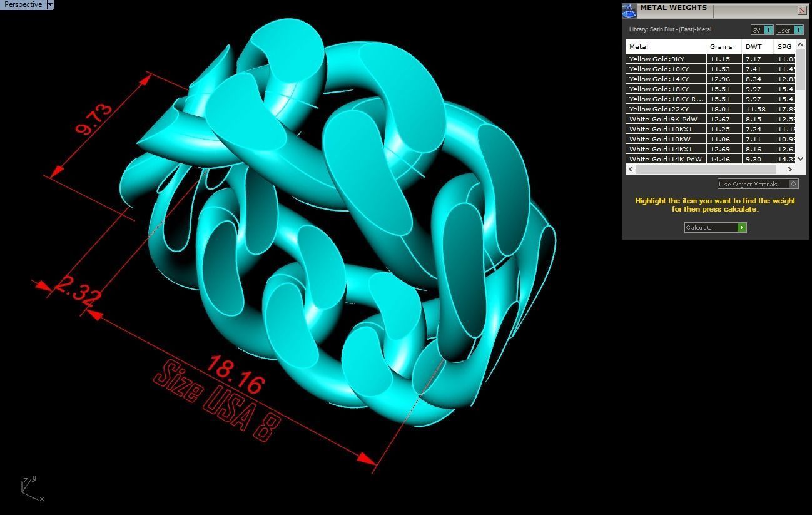Click the 14.46 grams value cell
Viewport: 812px width, 515px height.
(724, 159)
